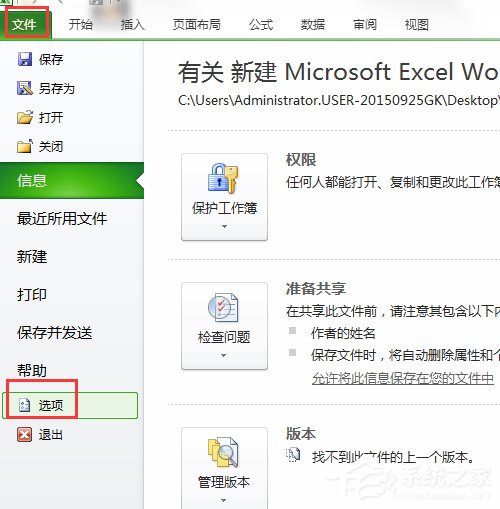Click the Save floppy disk icon
The image size is (500, 509).
(24, 59)
